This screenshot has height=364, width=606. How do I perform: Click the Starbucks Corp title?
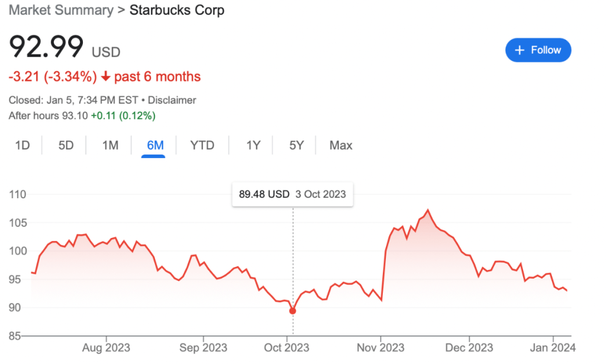177,10
